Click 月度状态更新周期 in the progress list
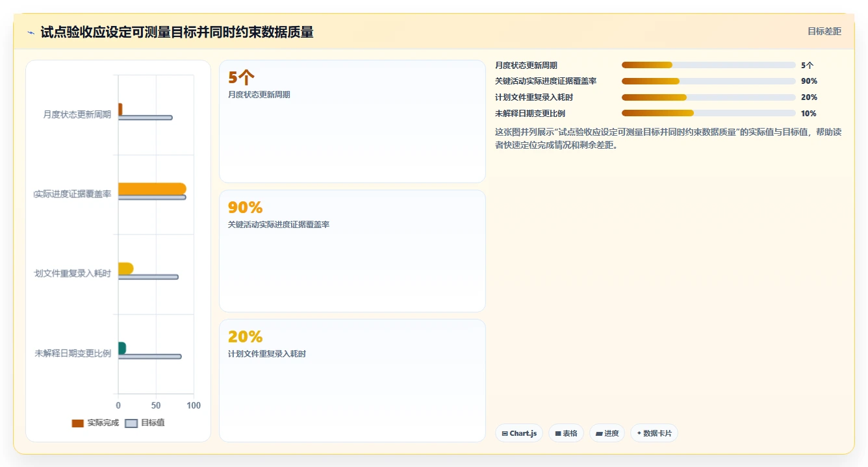This screenshot has height=467, width=868. (x=526, y=65)
